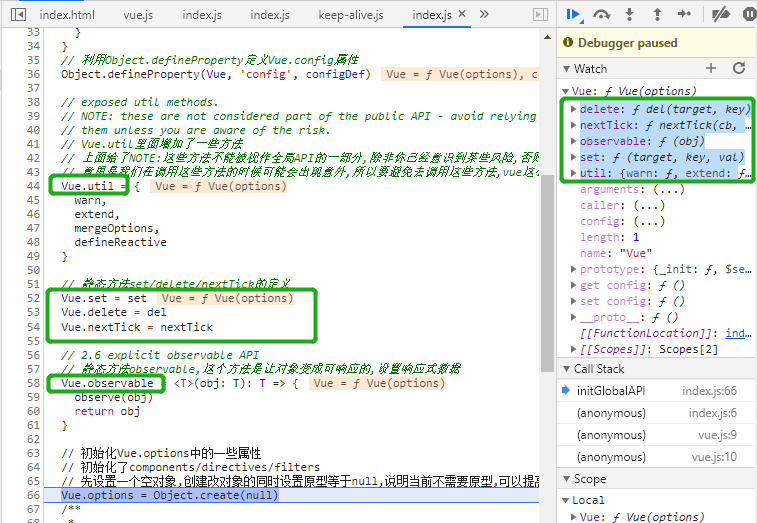
Task: Expand the [[Scopes]] entry
Action: coord(574,349)
